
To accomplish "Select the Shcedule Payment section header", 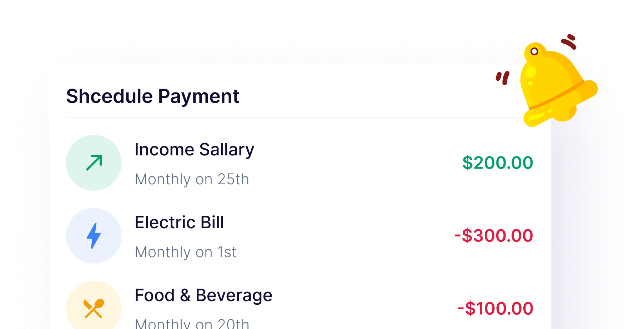I will pyautogui.click(x=153, y=96).
